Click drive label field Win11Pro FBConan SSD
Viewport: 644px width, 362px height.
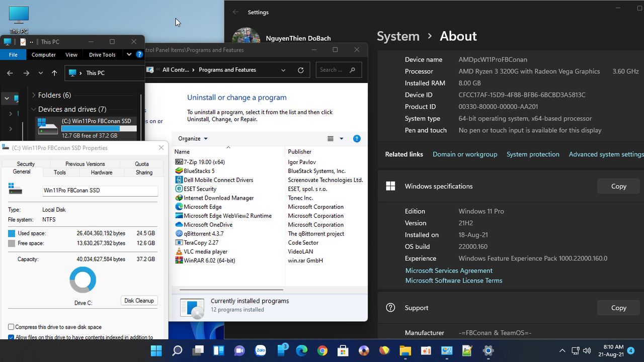click(100, 191)
